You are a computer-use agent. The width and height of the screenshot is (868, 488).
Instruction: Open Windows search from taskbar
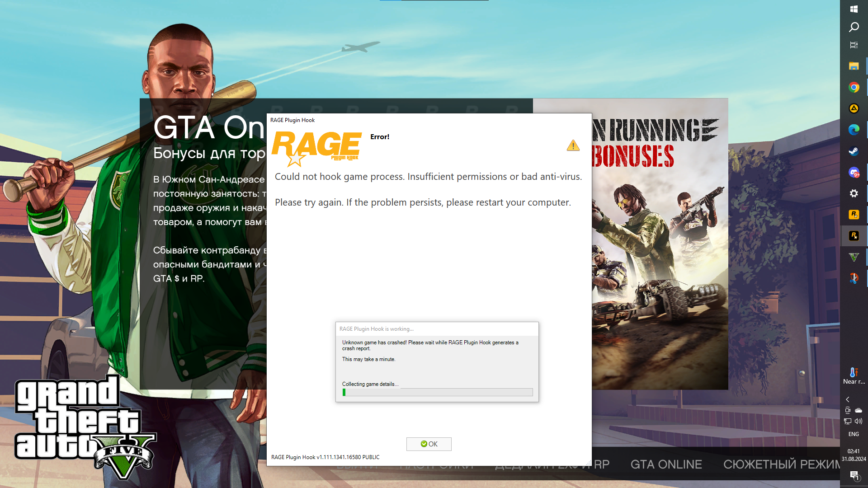pyautogui.click(x=854, y=27)
